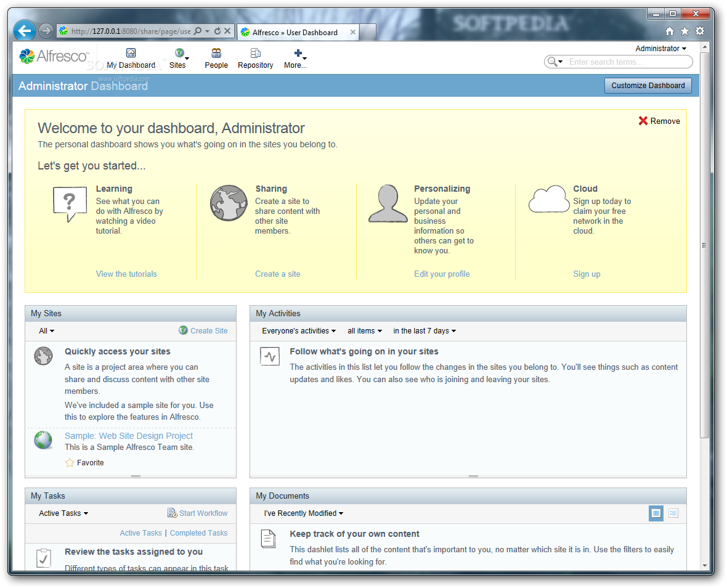Click Create a site link

coord(278,274)
